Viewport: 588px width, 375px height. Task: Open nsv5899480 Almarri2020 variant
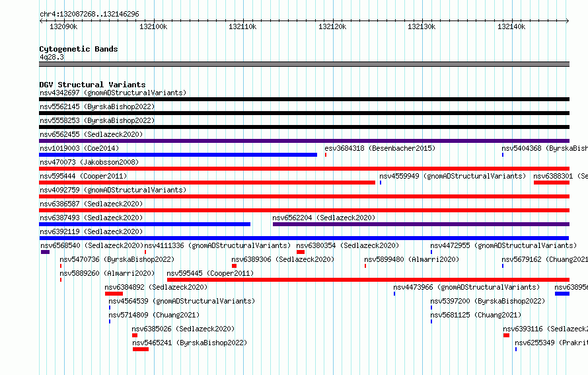412,259
